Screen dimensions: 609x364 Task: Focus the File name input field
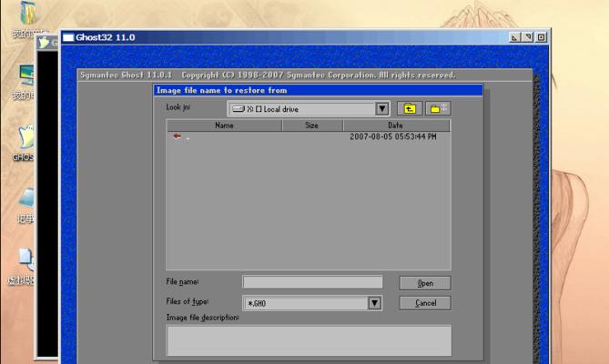[x=312, y=282]
